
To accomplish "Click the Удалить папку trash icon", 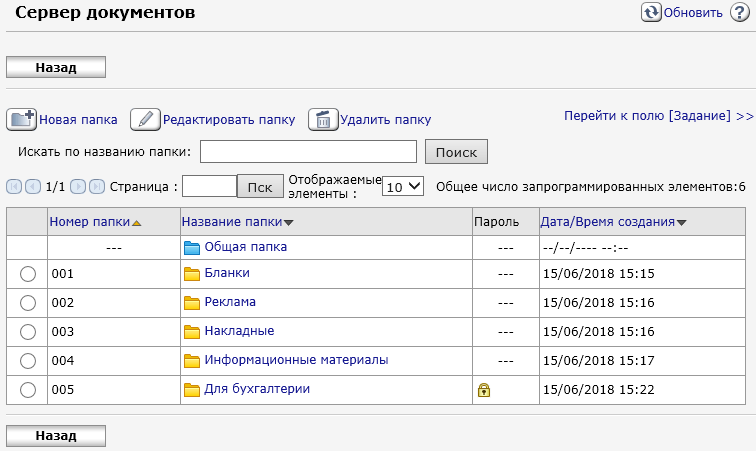I will point(323,120).
